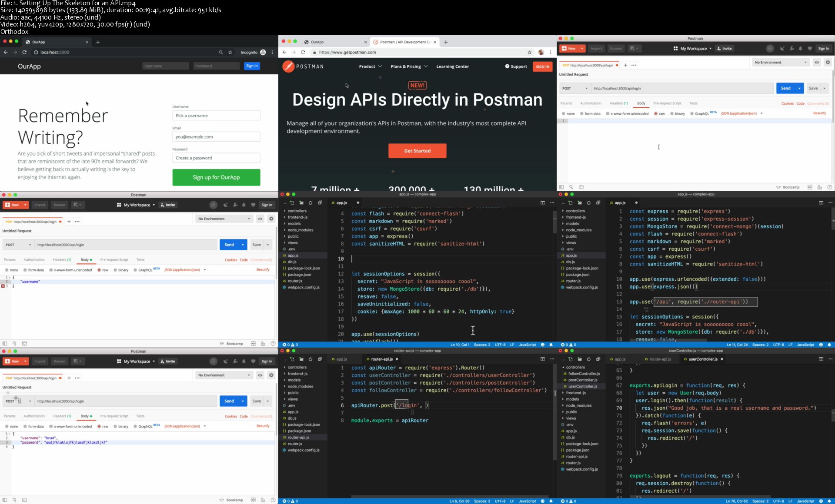Screen dimensions: 835x504
Task: Open the Plans & Pricing dropdown menu
Action: tap(409, 66)
